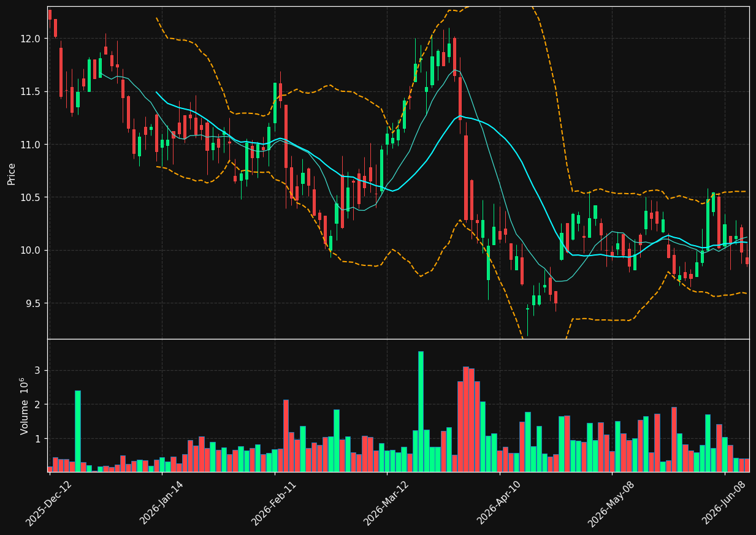Select the 2026-Jun-08 date label
The height and width of the screenshot is (535, 756).
(724, 503)
